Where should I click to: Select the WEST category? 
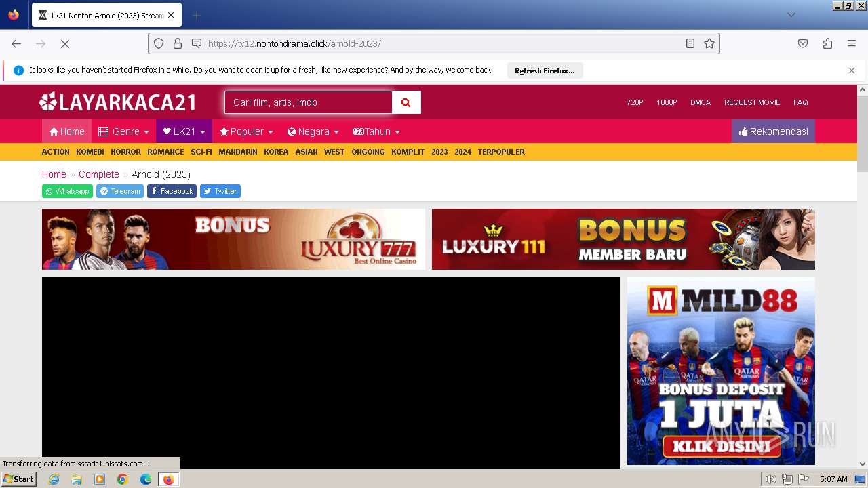pyautogui.click(x=334, y=152)
